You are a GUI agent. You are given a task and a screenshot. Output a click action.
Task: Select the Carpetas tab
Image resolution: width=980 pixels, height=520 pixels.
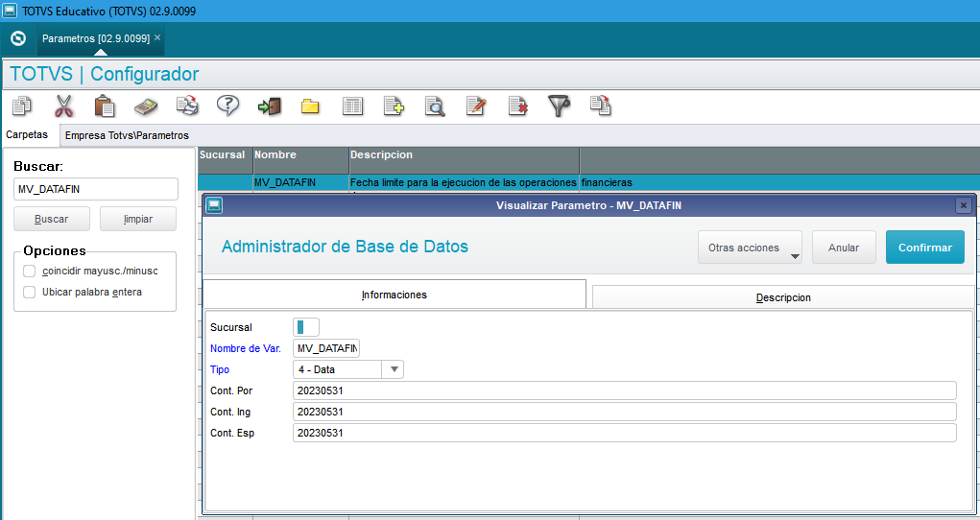[x=27, y=135]
